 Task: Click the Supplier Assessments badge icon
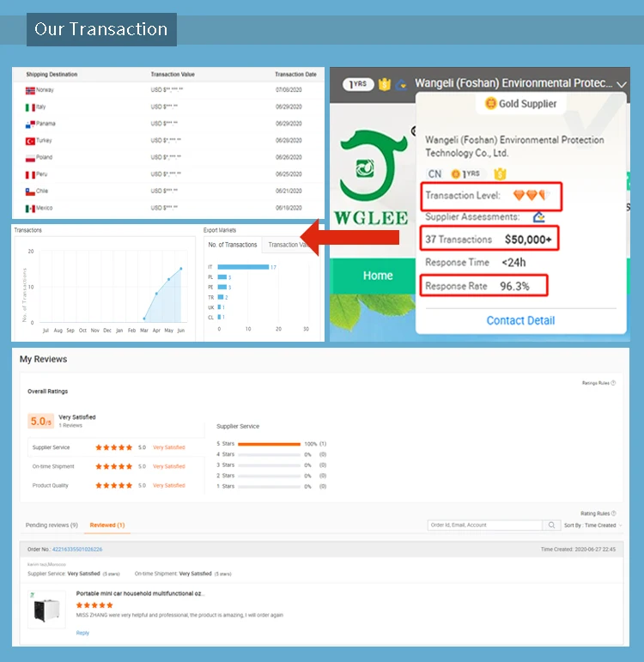pyautogui.click(x=539, y=217)
